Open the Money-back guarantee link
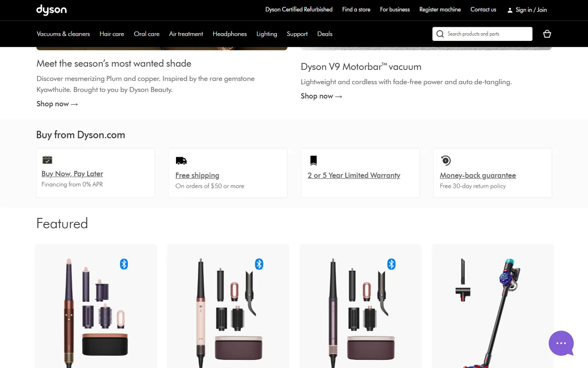This screenshot has height=368, width=588. coord(478,175)
